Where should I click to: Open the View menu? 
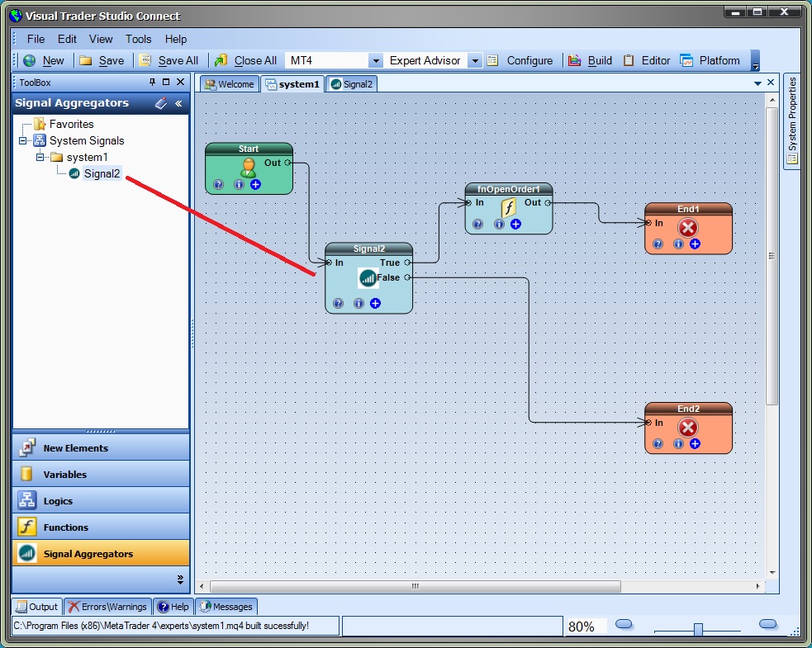click(x=101, y=39)
